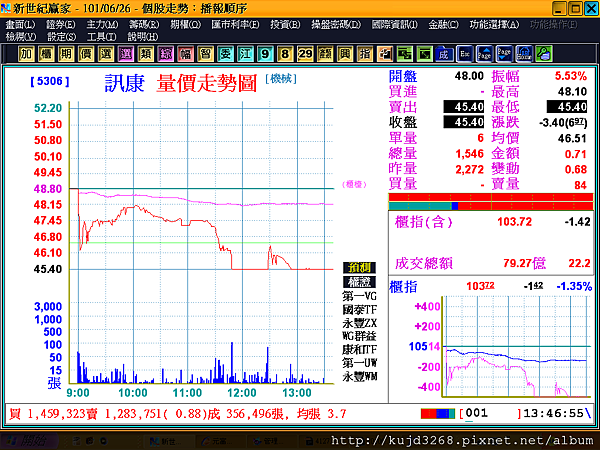600x450 pixels.
Task: Click the cyan 9 toolbar icon
Action: click(265, 54)
